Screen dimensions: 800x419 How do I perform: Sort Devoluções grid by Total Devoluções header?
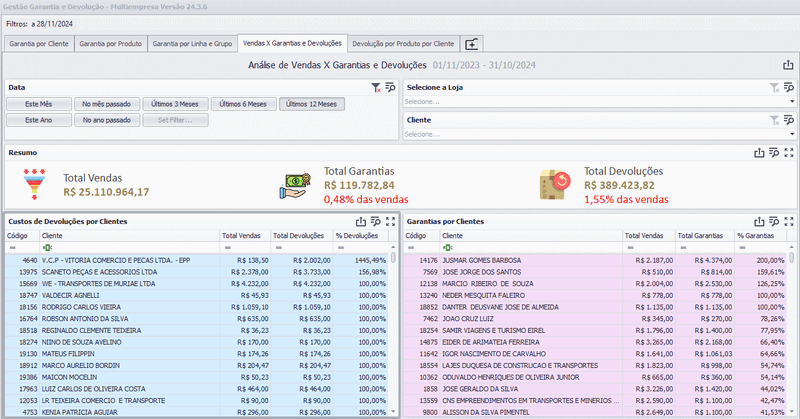(302, 236)
